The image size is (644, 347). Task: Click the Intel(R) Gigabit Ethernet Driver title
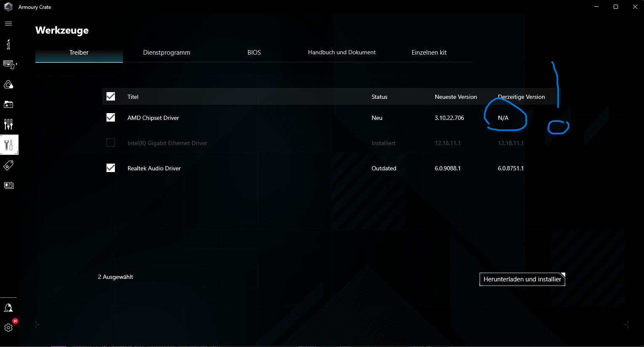click(x=167, y=143)
